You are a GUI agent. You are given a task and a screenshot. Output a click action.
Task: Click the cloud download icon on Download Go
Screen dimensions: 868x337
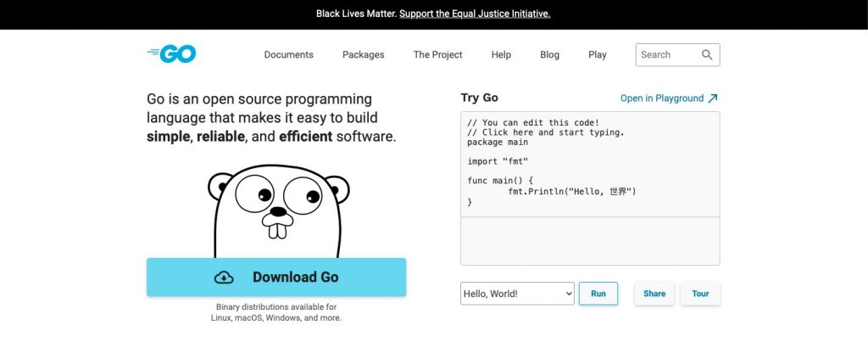pos(224,277)
